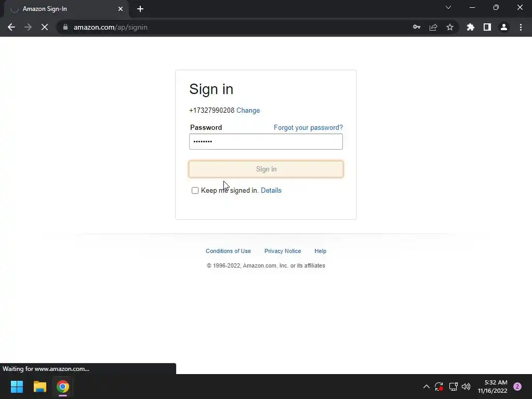This screenshot has width=532, height=399.
Task: Close the Amazon Sign-In tab
Action: pos(121,9)
